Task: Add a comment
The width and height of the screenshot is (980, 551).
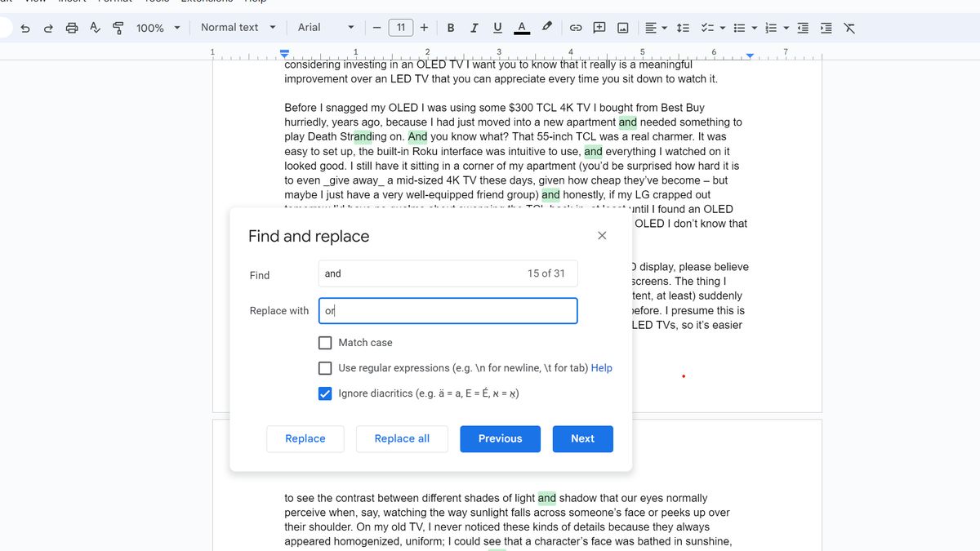Action: coord(599,27)
